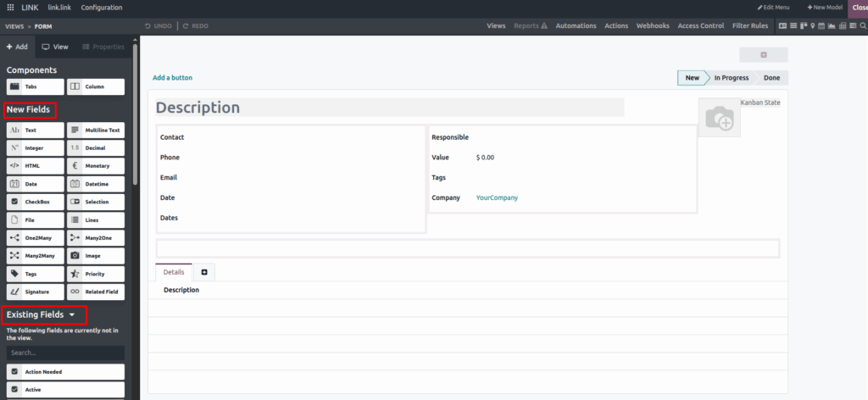Screen dimensions: 868x400
Task: Open the Graph view icon in toolbar
Action: [x=833, y=26]
